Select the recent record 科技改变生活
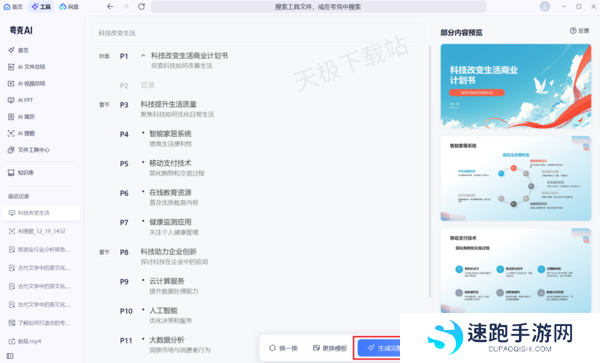 tap(41, 213)
